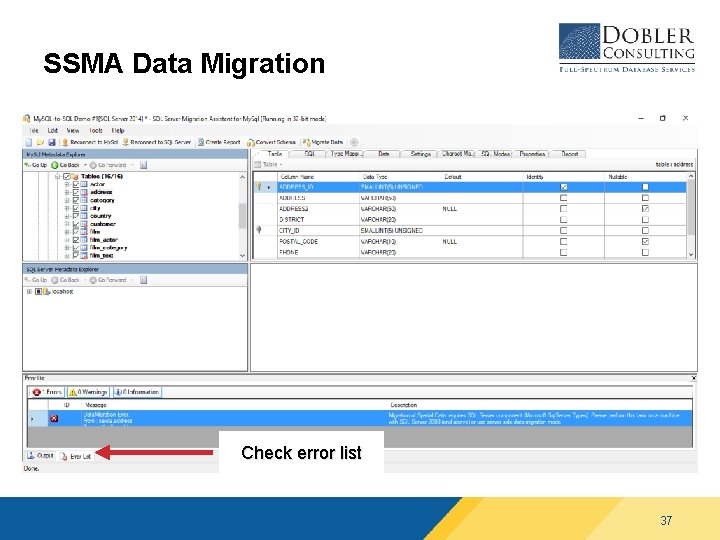Click the Errors filter button

pos(47,392)
